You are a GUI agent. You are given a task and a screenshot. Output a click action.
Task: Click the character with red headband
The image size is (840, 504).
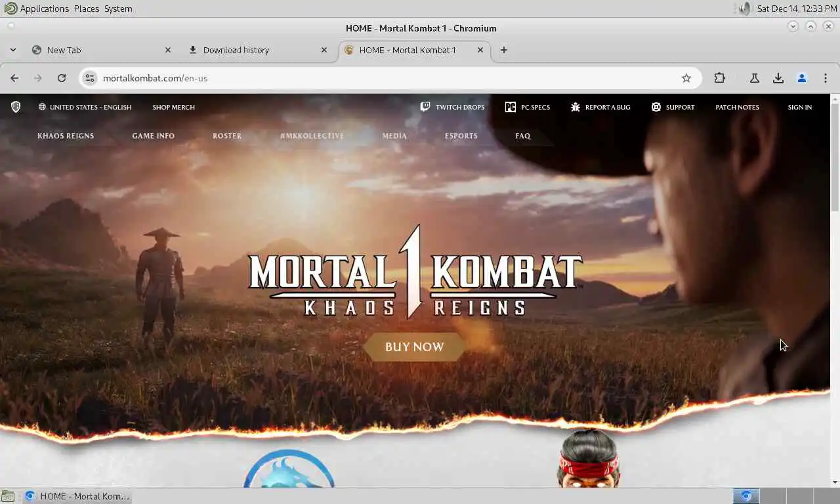coord(589,459)
